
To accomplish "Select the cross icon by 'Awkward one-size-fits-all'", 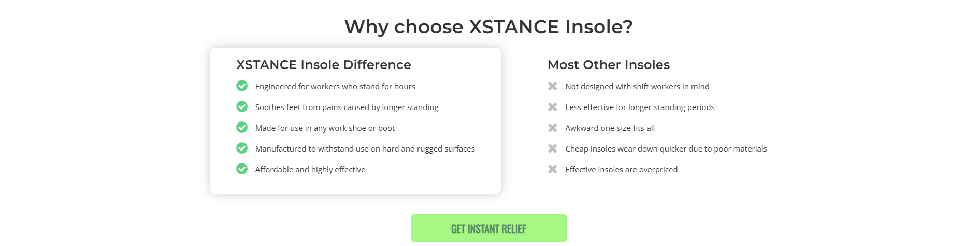I will 553,128.
